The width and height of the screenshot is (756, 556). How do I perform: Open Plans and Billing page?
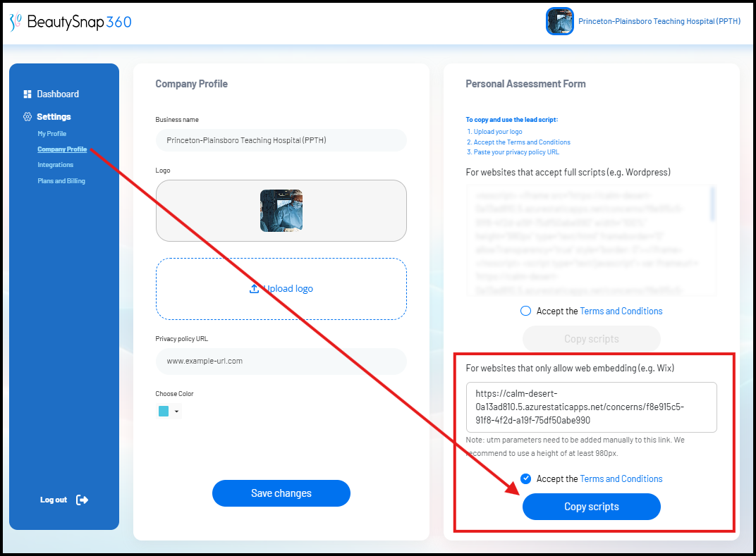pos(61,180)
